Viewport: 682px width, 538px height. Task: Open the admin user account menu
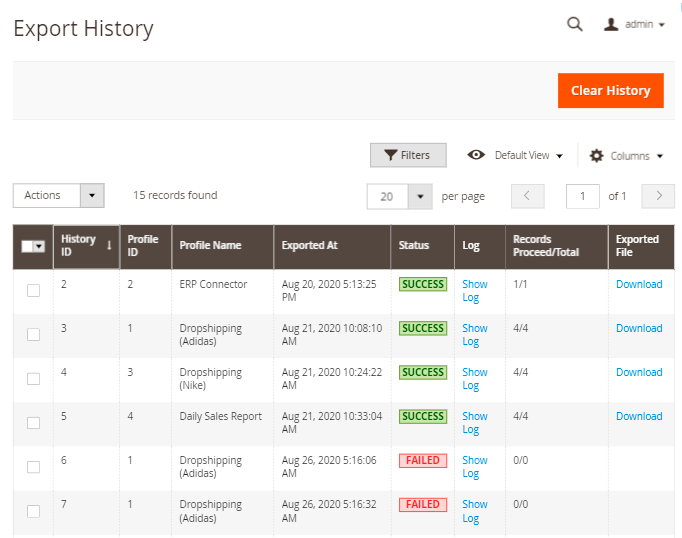tap(636, 25)
